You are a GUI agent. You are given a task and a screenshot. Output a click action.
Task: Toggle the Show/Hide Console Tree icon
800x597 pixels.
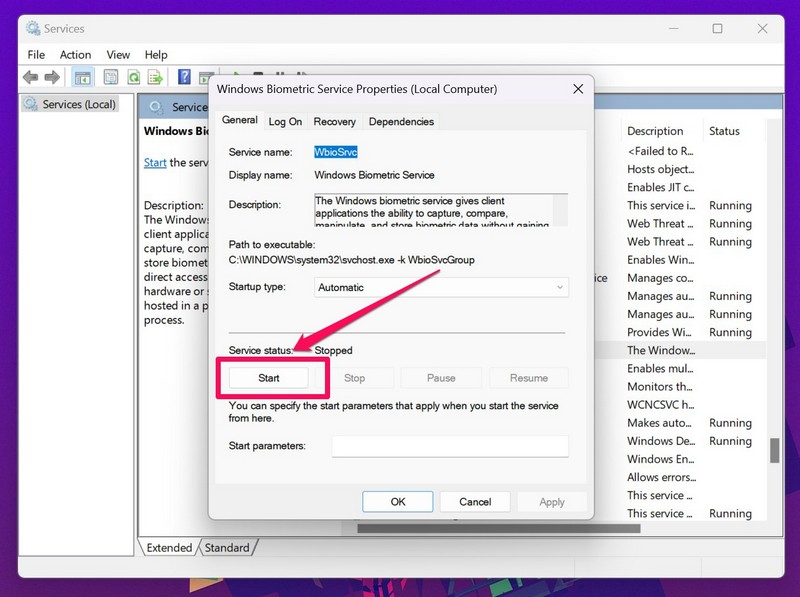tap(84, 77)
